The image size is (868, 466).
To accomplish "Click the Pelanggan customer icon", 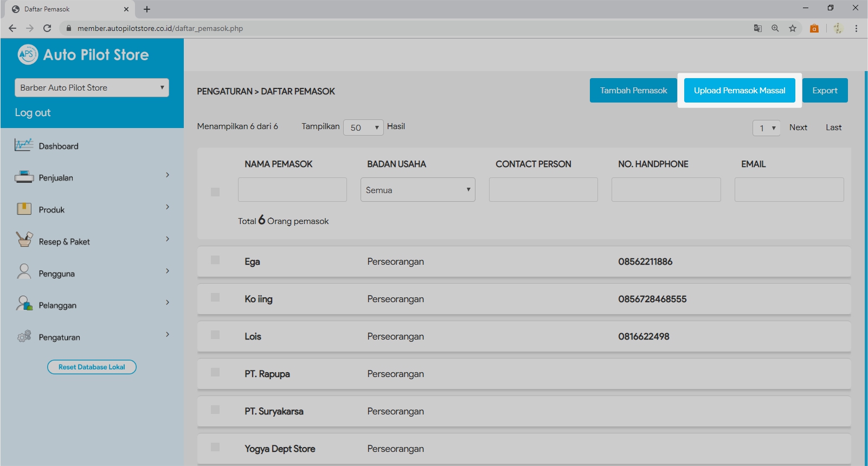I will 24,304.
